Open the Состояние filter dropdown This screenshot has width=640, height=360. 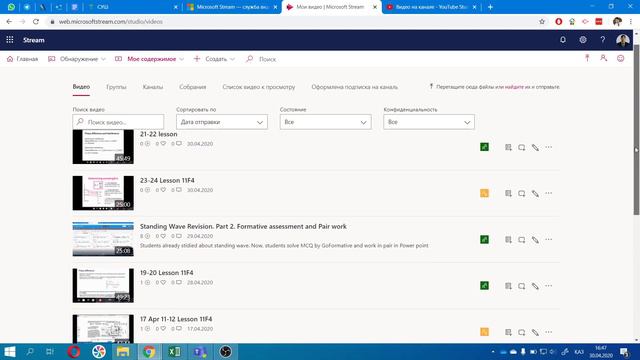click(x=326, y=122)
